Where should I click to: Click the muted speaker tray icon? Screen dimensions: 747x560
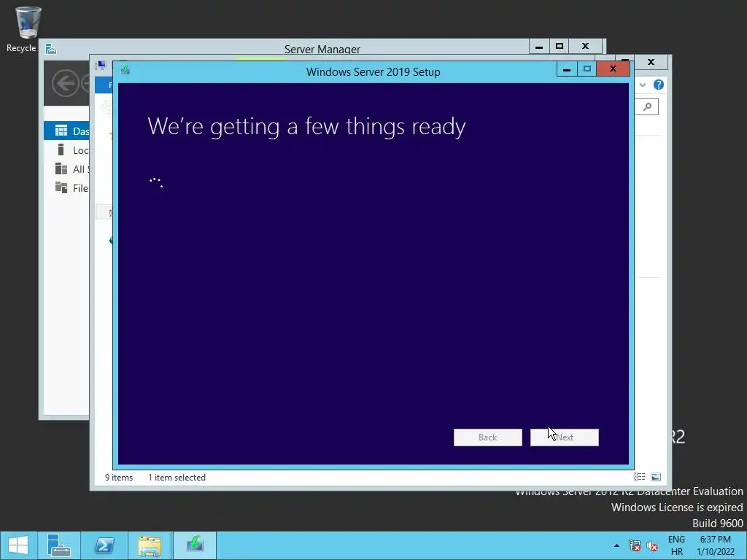[652, 545]
